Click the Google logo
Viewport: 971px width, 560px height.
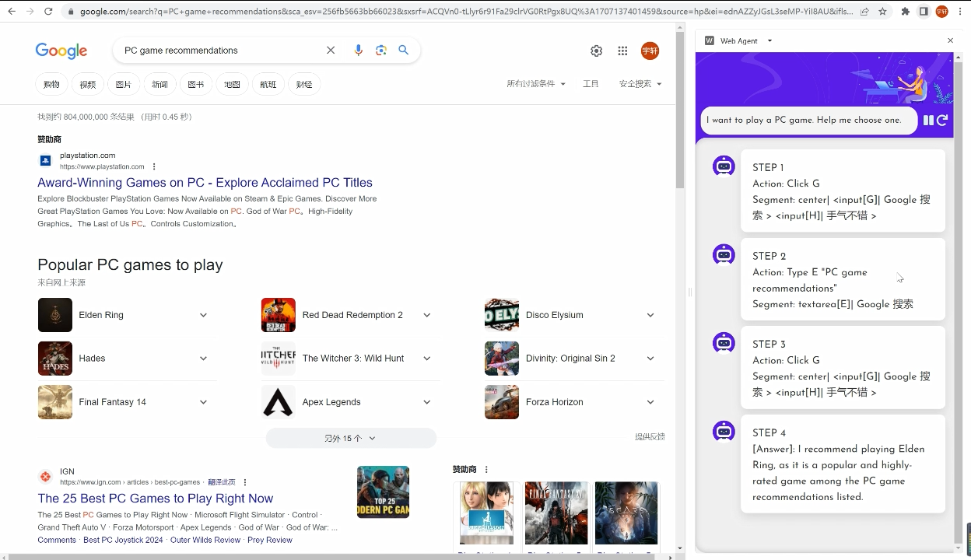click(61, 51)
